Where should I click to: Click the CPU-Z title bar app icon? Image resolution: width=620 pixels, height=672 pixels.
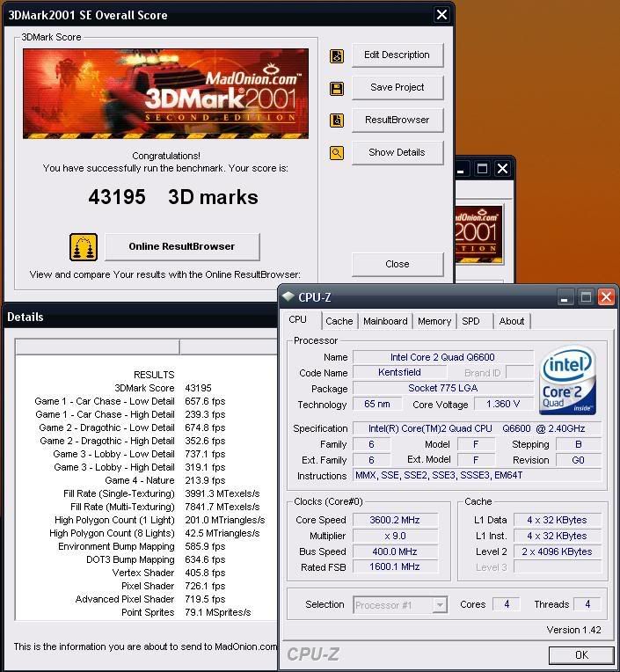tap(288, 297)
